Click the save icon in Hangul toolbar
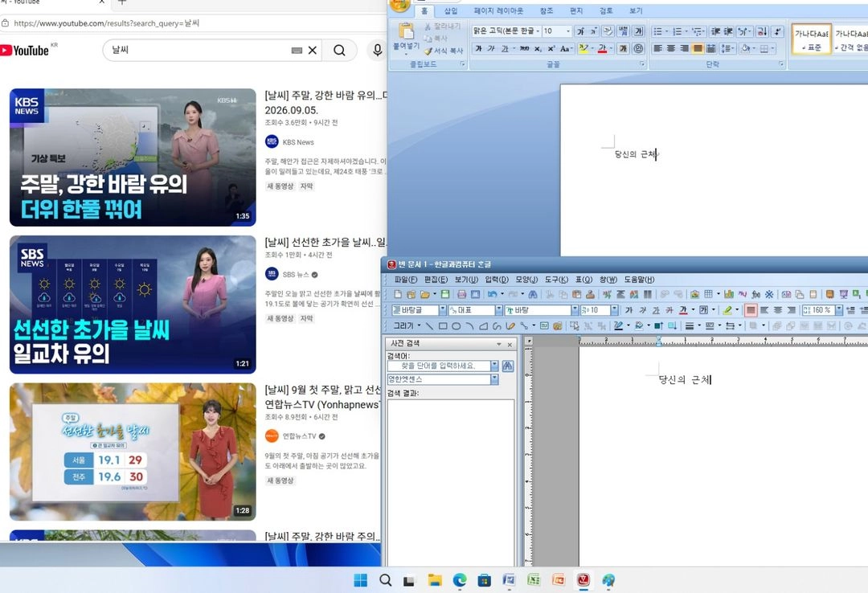 pyautogui.click(x=444, y=295)
